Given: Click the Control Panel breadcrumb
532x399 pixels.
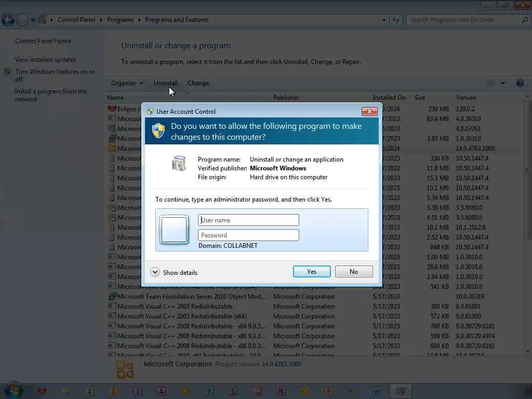Looking at the screenshot, I should tap(76, 20).
